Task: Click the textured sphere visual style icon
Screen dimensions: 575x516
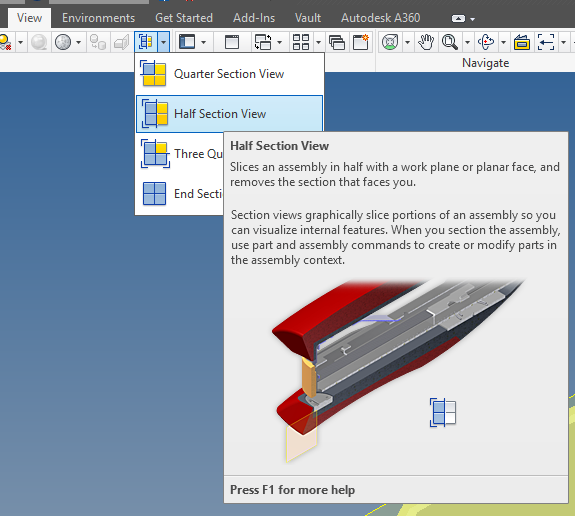Action: [x=63, y=42]
